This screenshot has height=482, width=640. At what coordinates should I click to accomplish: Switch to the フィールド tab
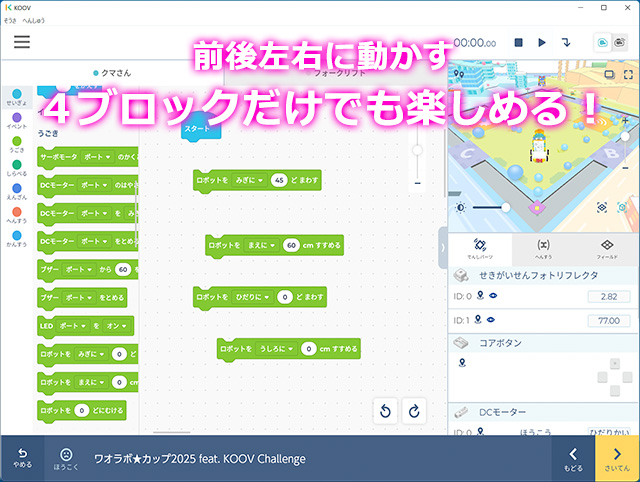pyautogui.click(x=607, y=249)
